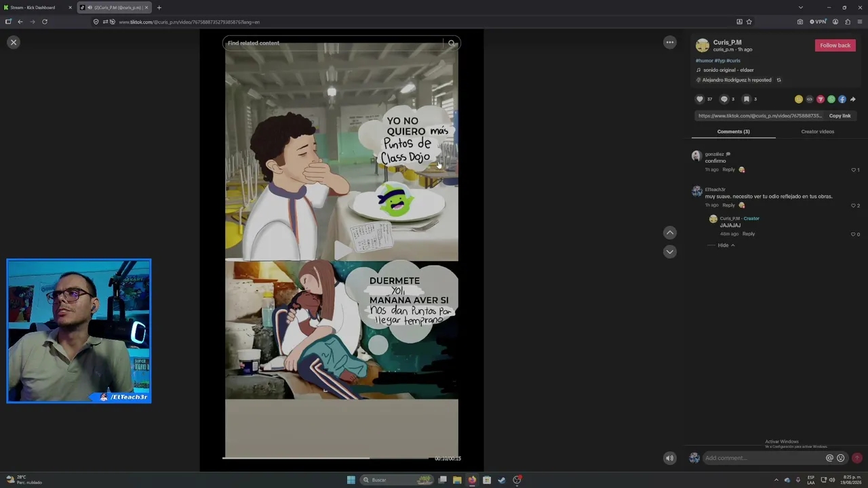Like the JAJAJAJ reply comment
This screenshot has width=868, height=488.
pyautogui.click(x=853, y=234)
